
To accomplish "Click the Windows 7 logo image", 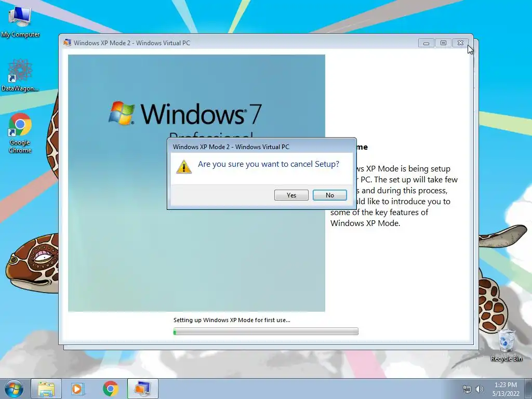I will click(185, 113).
